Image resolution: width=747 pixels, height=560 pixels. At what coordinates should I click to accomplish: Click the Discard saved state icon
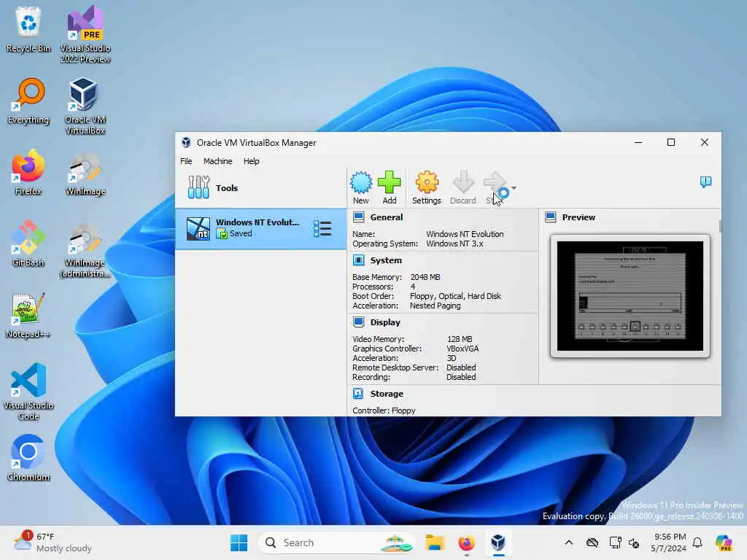463,183
